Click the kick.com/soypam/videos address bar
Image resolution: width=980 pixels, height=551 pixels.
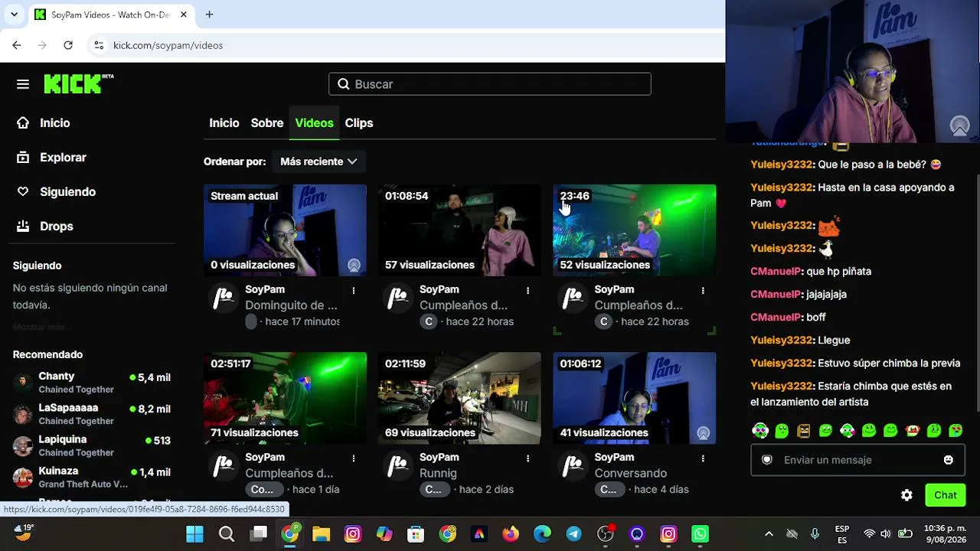(x=168, y=45)
